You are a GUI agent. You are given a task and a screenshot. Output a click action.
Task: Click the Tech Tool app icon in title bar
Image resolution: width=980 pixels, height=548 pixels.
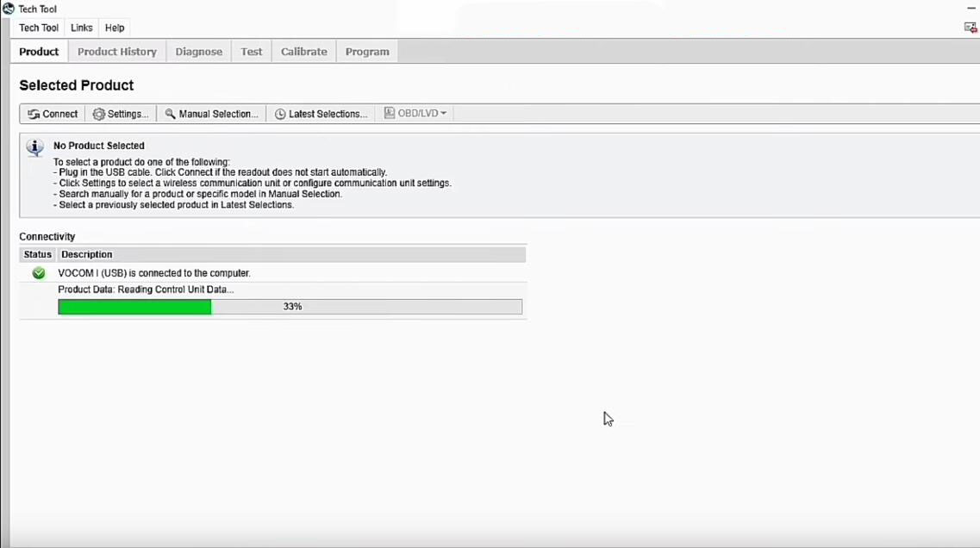[8, 9]
